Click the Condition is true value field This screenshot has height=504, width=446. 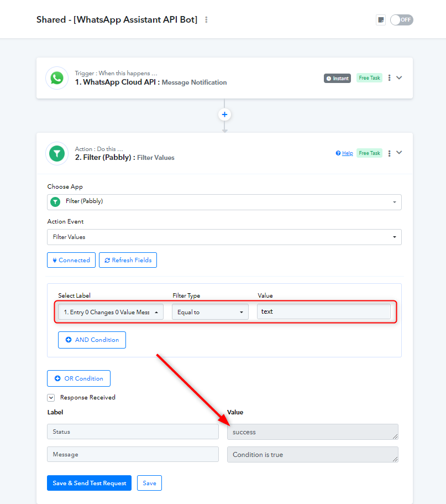313,455
